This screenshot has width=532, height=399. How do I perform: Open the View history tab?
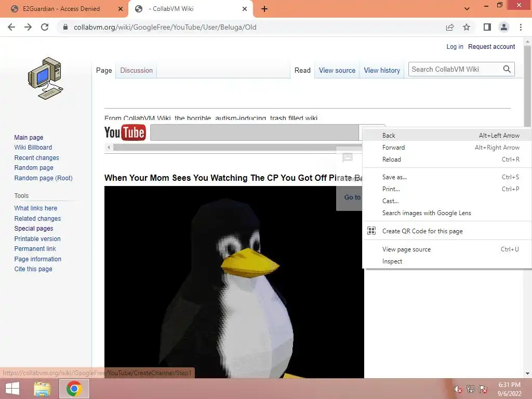[x=382, y=70]
